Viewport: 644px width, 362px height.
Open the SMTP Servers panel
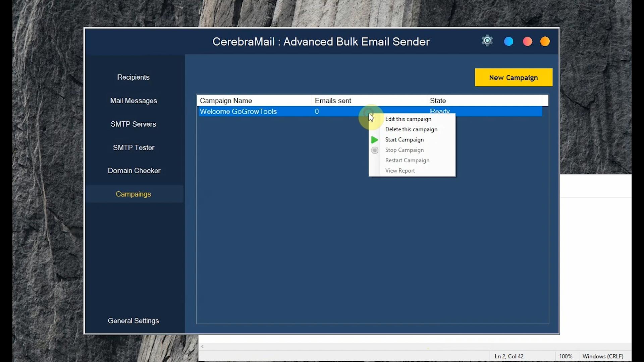(x=133, y=124)
